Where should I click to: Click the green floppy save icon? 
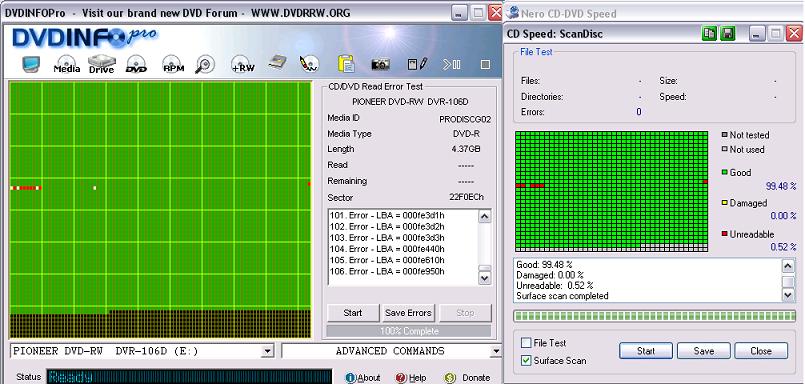coord(727,34)
